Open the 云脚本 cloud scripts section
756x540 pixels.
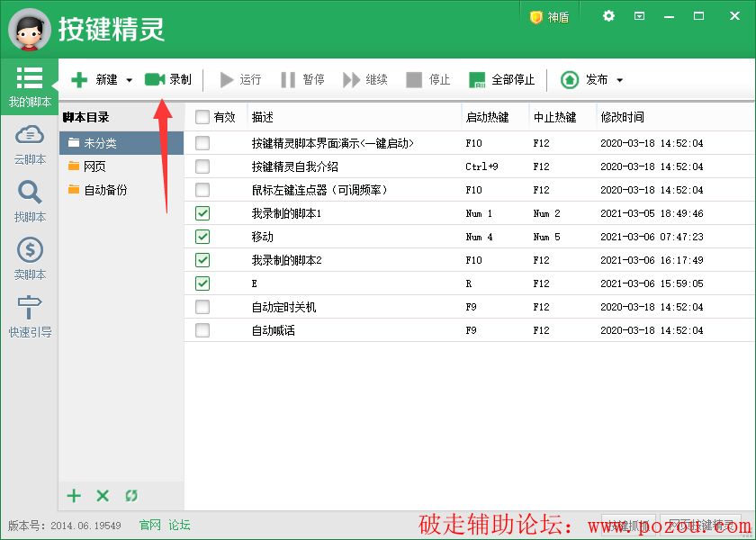30,145
